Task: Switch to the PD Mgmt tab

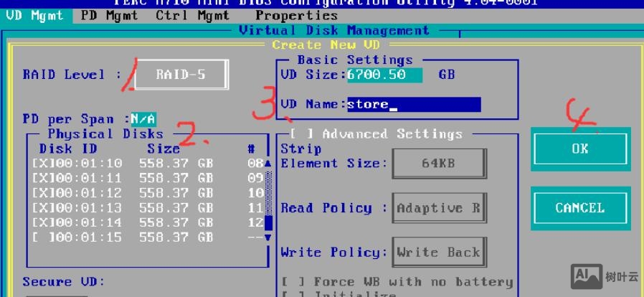Action: 108,16
